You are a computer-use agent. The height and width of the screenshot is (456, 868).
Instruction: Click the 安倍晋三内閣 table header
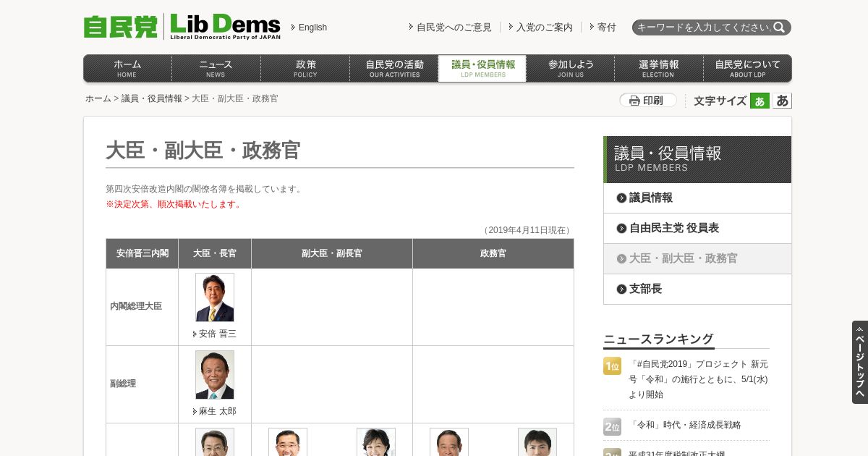point(142,253)
